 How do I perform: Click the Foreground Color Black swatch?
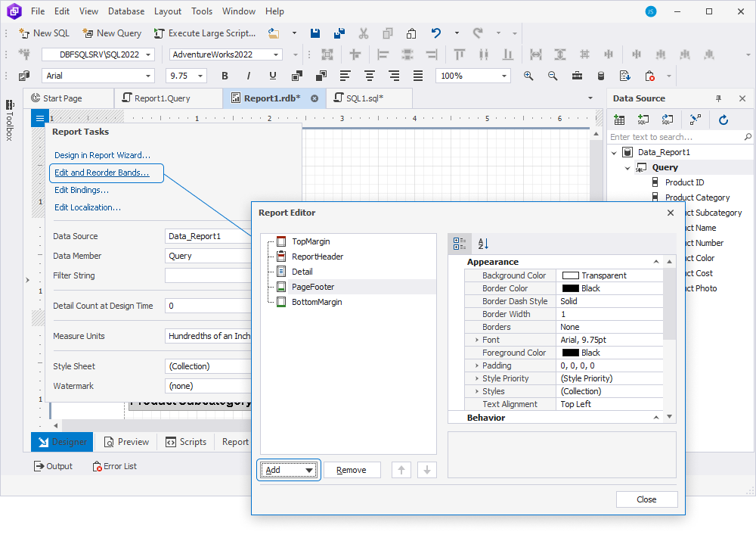coord(570,353)
